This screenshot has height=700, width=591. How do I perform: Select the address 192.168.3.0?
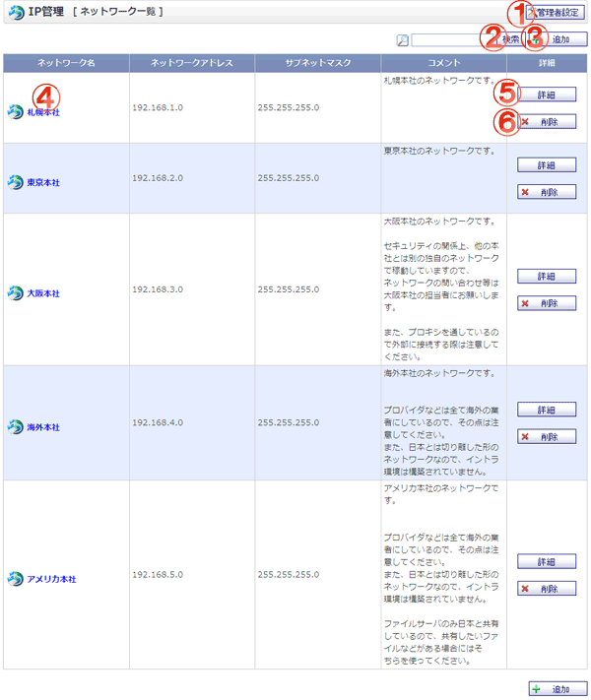coord(158,289)
